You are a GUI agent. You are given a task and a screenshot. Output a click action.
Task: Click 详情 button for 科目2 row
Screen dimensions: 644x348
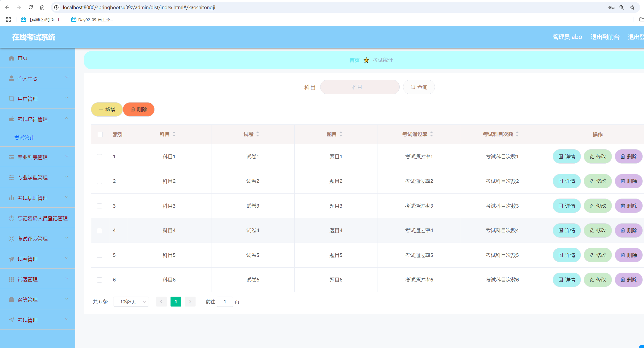tap(567, 181)
